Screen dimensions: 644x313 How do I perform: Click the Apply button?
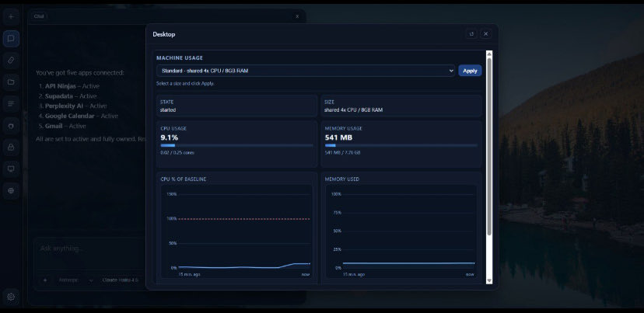[470, 71]
